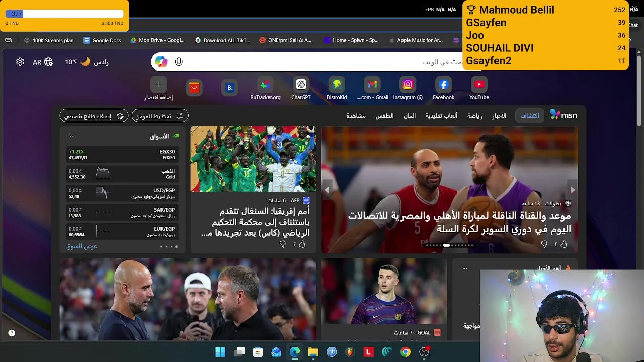This screenshot has height=362, width=644.
Task: Select the اكتشاف tab
Action: click(529, 116)
